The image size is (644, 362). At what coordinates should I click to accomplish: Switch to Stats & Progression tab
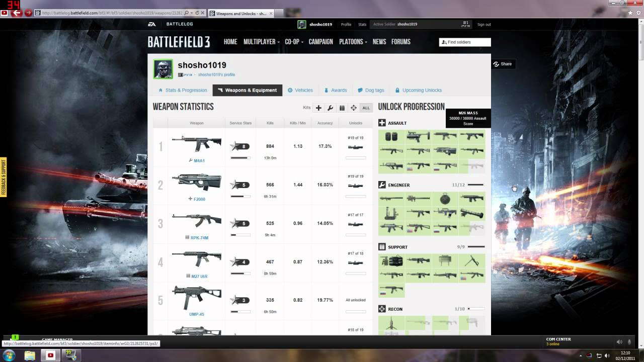(183, 90)
